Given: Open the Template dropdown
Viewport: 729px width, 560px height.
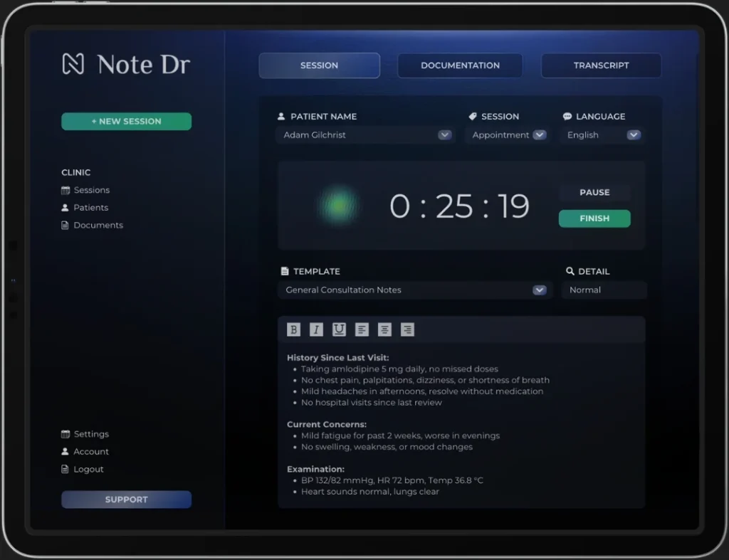Looking at the screenshot, I should (539, 290).
